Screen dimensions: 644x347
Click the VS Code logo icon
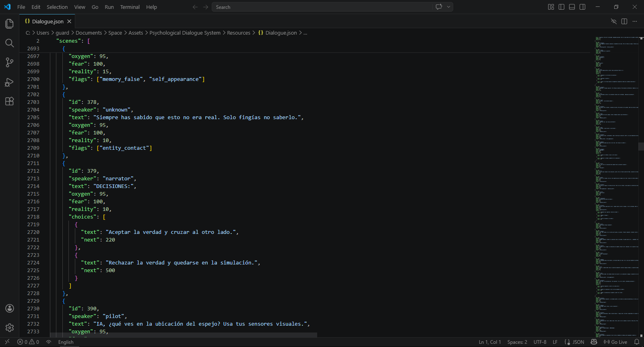(7, 7)
